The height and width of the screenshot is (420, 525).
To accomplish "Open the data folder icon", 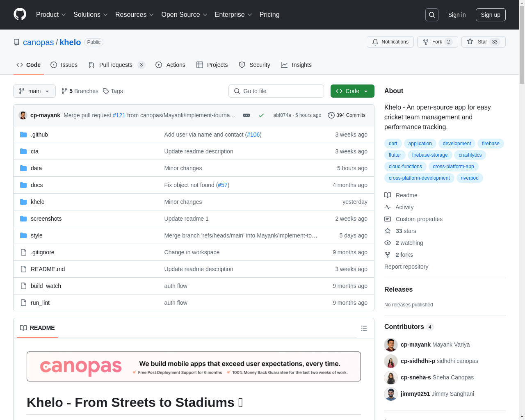I will point(23,168).
